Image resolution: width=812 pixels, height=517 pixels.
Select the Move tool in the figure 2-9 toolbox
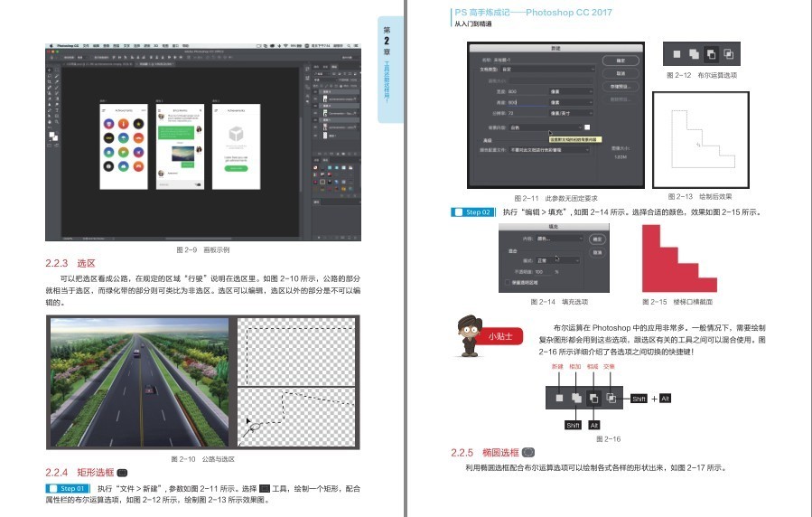[49, 70]
